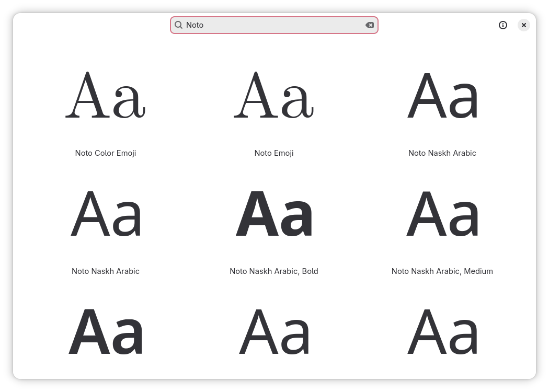Choose the "Noto Naskh Arabic, Medium" label
The height and width of the screenshot is (392, 549).
pos(442,271)
